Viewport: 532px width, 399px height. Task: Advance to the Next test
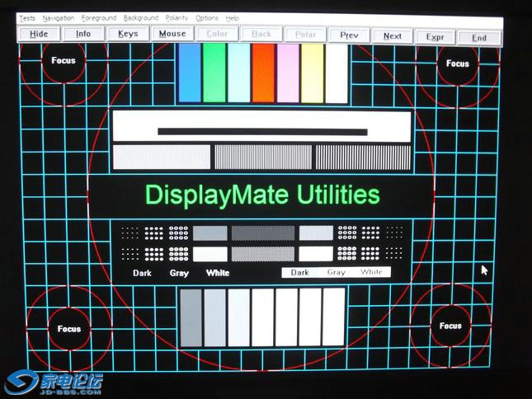[393, 36]
